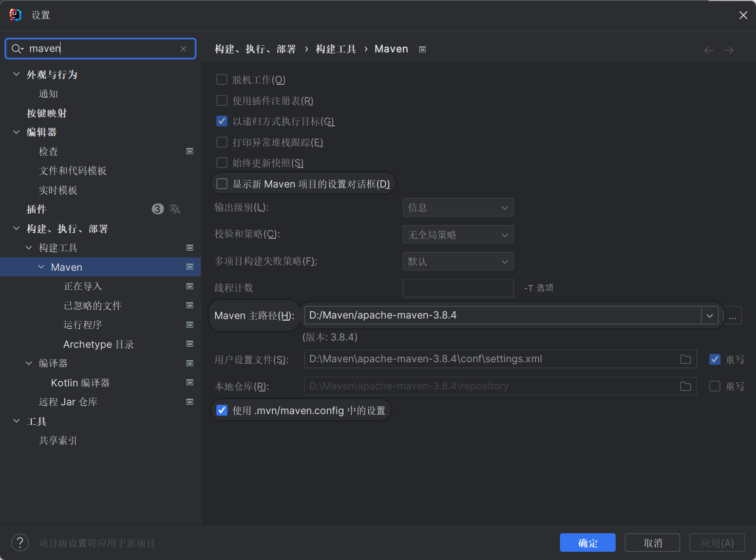This screenshot has height=560, width=756.
Task: Close the 设置 dialog window
Action: pos(743,15)
